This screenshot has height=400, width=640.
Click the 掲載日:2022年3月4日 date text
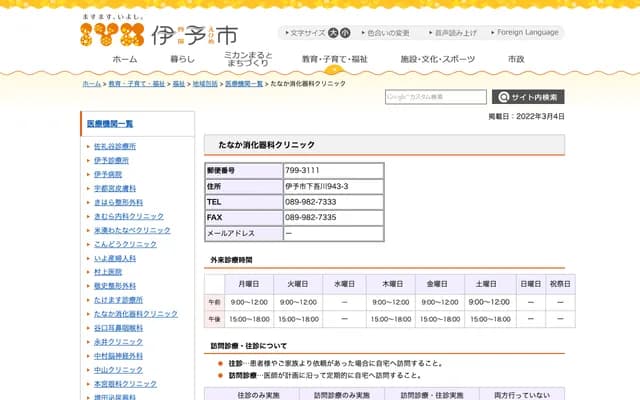(527, 116)
